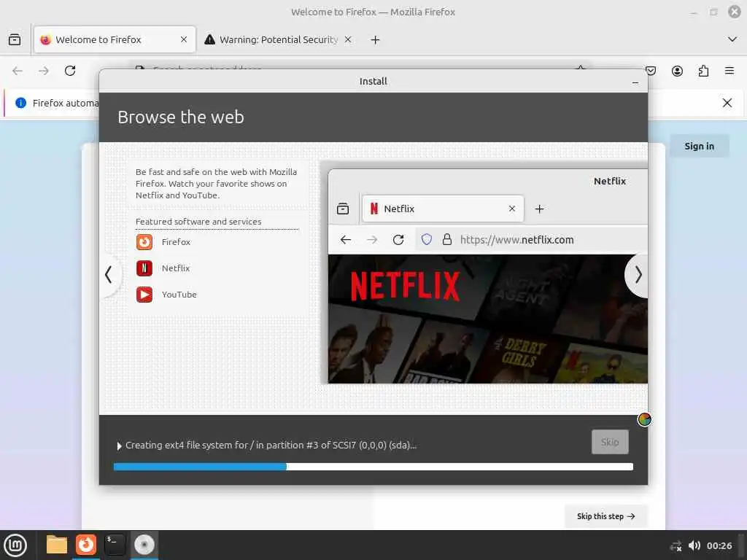Open a new Firefox tab
Image resolution: width=747 pixels, height=560 pixels.
376,39
